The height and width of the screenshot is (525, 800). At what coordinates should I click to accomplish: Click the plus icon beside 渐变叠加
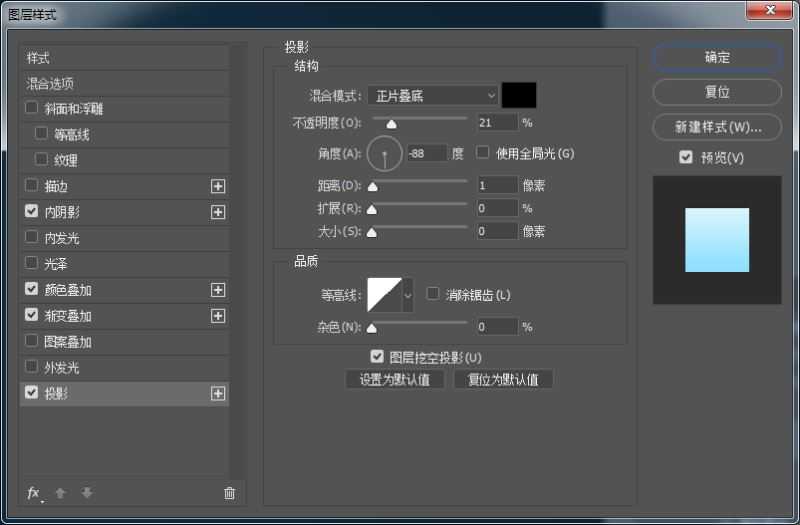click(218, 316)
